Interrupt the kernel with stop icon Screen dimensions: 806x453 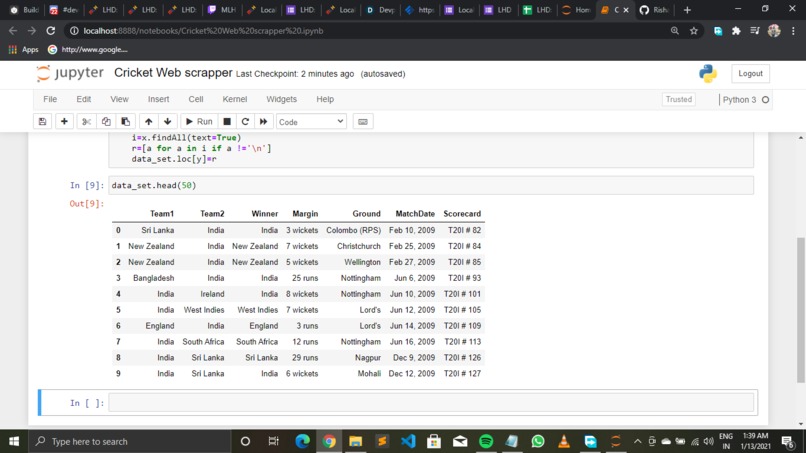pos(227,122)
